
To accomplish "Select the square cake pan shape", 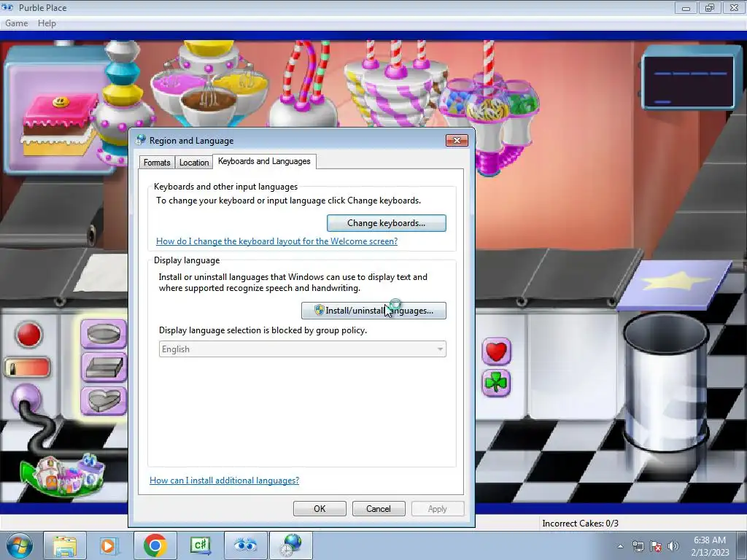I will [x=104, y=367].
